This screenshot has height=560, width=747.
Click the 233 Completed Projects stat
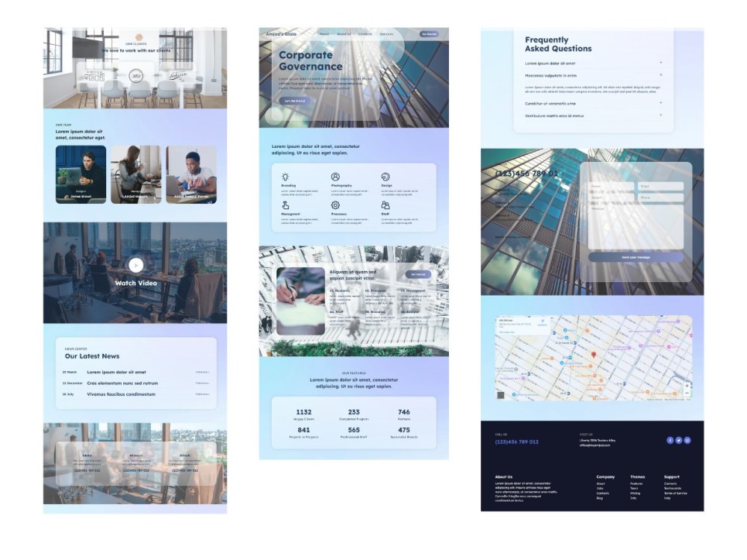point(354,414)
